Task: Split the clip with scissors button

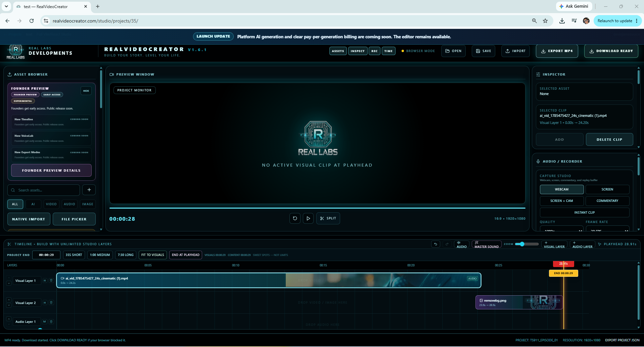Action: click(328, 218)
